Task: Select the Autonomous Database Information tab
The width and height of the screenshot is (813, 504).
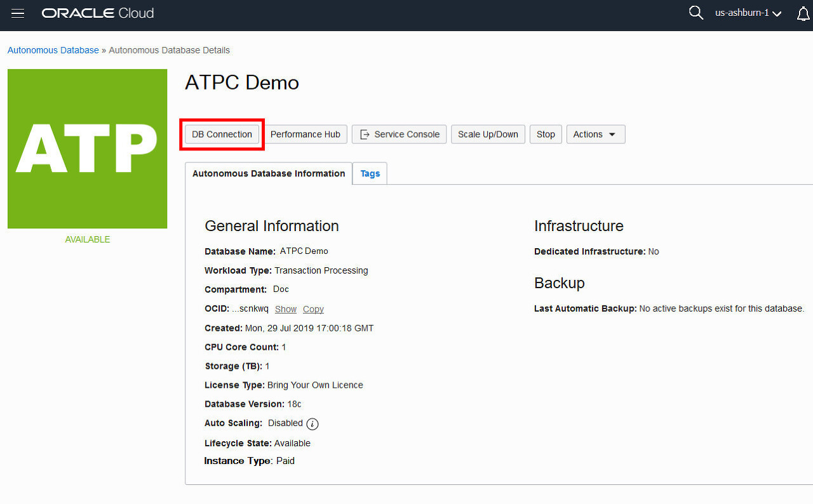Action: coord(269,173)
